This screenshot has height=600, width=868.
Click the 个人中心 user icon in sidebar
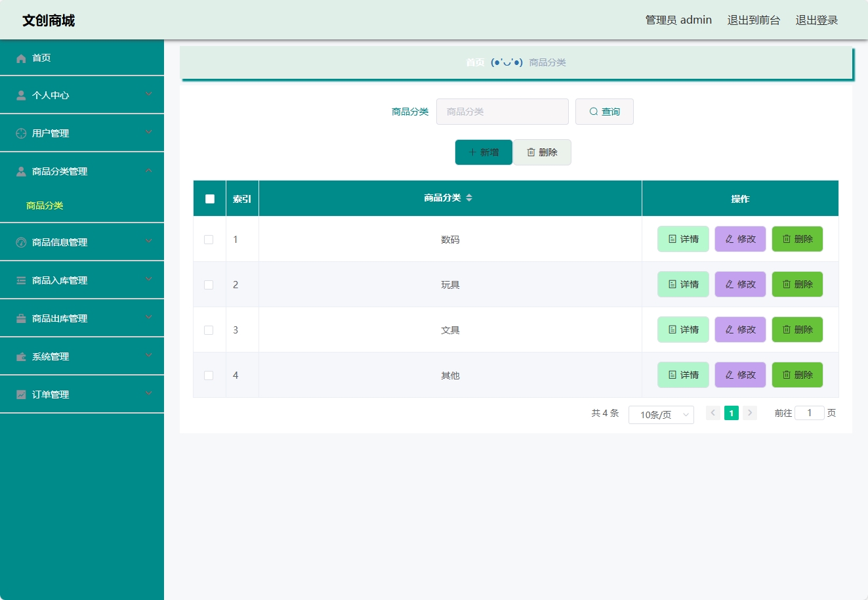pos(20,95)
